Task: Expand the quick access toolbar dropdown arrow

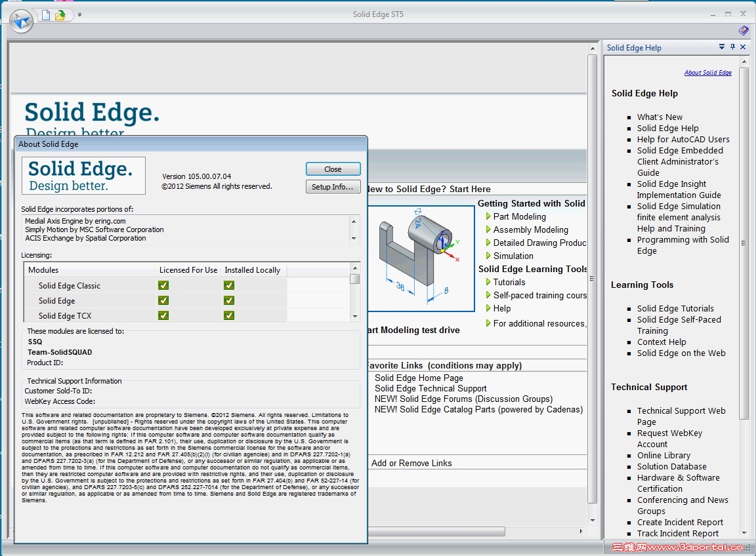Action: (79, 15)
